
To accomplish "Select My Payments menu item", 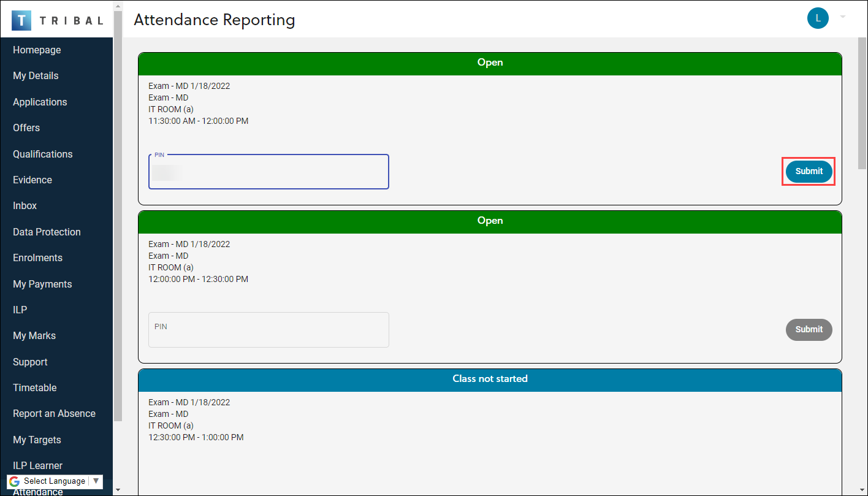I will coord(42,284).
